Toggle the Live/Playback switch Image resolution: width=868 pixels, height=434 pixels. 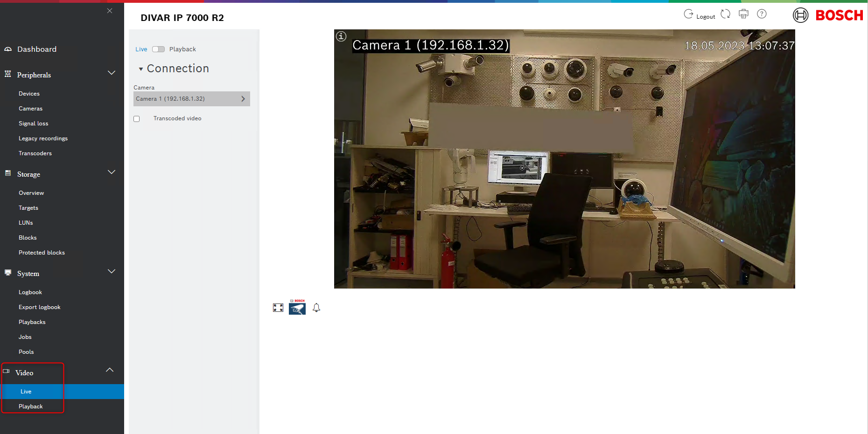[158, 49]
